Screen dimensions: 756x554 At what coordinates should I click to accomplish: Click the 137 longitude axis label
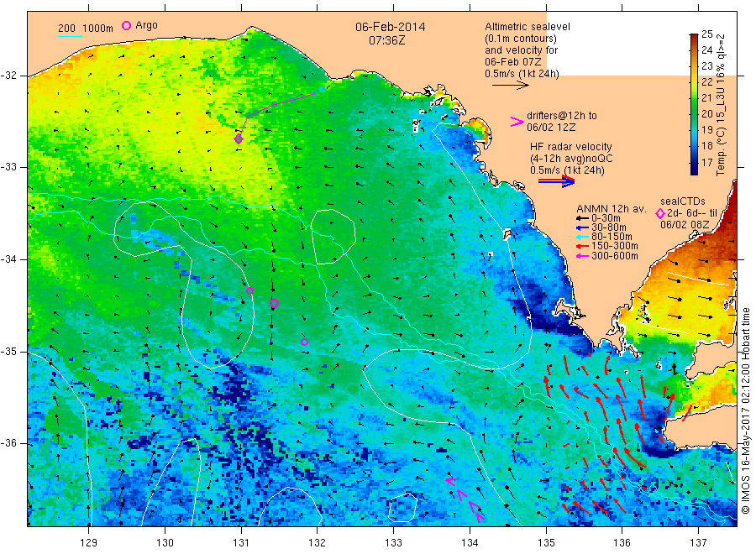click(698, 543)
